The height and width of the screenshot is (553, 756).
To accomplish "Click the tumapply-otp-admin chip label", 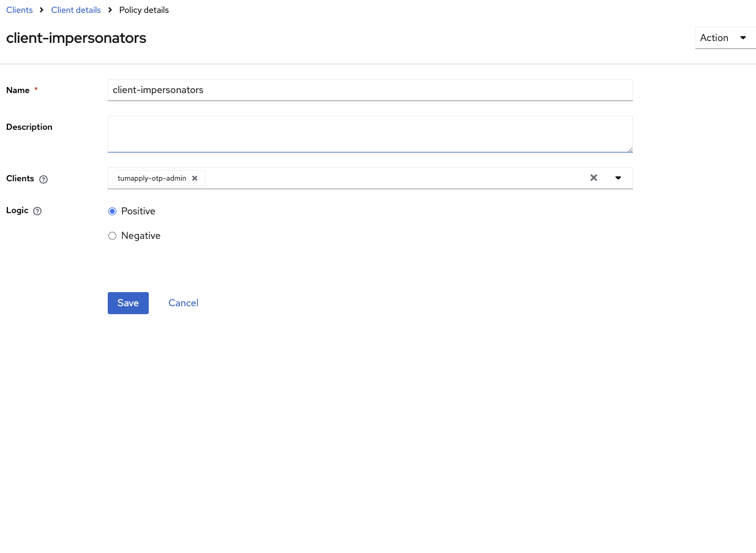I will (152, 178).
